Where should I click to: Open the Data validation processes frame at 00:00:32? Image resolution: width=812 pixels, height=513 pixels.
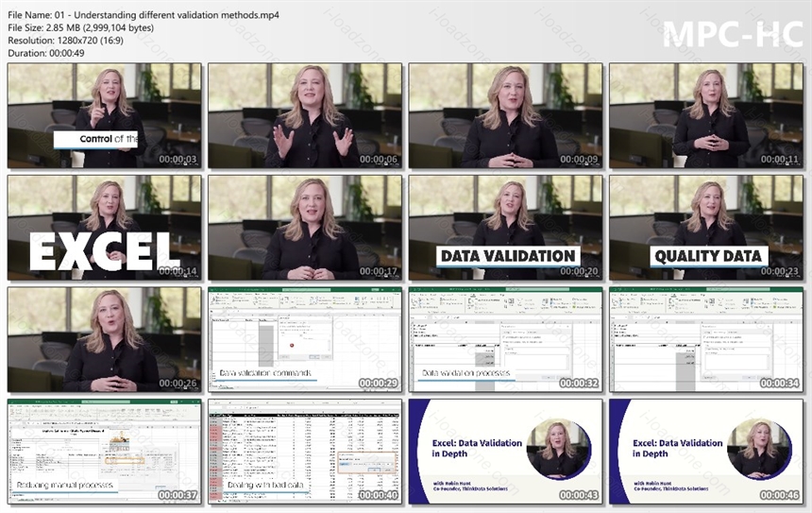pos(505,339)
